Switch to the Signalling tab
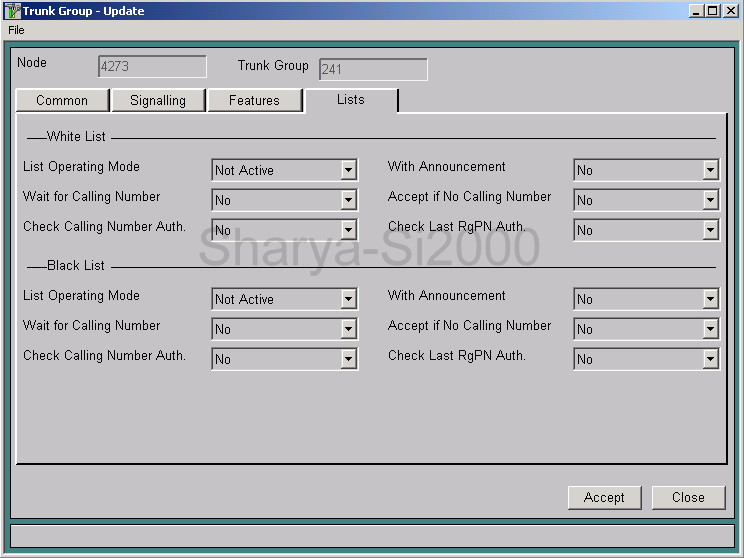 [x=158, y=100]
